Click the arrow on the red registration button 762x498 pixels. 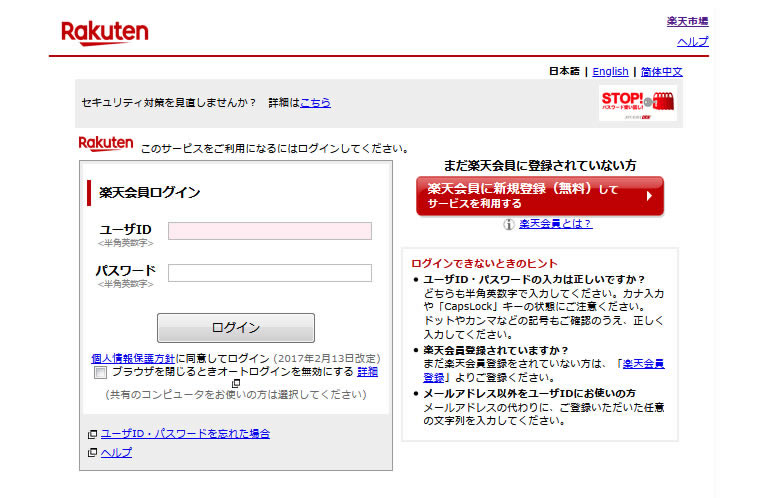(x=649, y=196)
